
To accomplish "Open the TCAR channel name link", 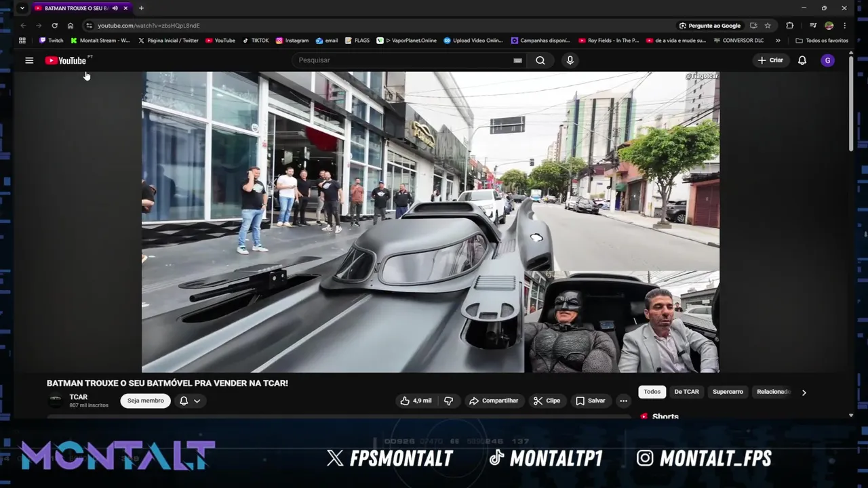I will (79, 397).
